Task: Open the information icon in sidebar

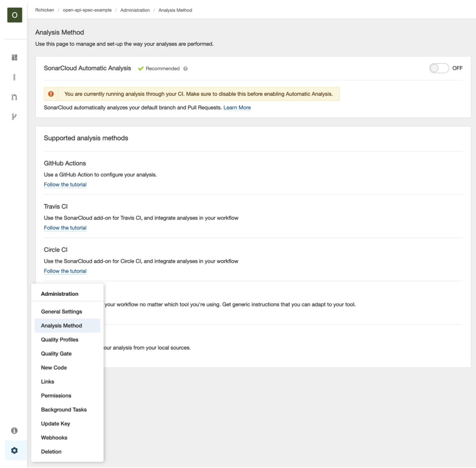Action: [x=14, y=430]
